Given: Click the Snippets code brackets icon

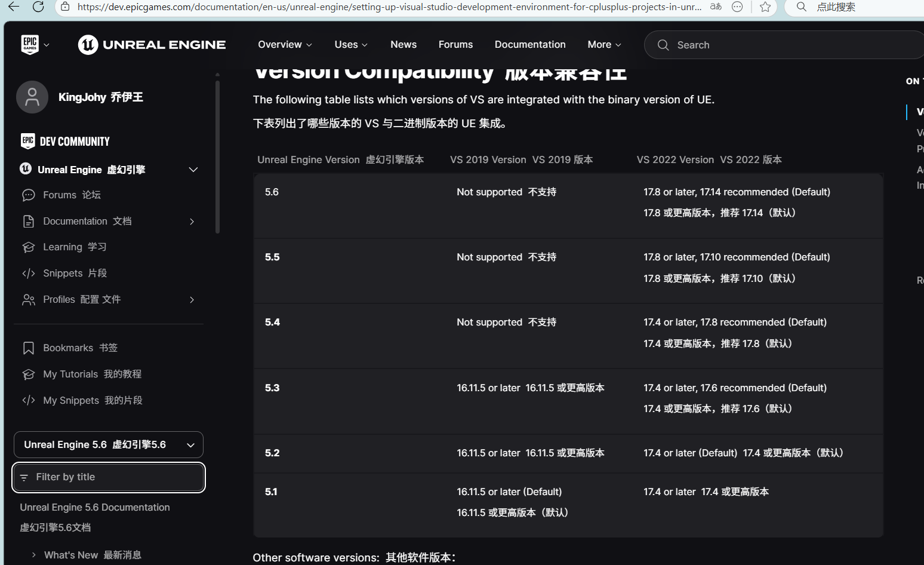Looking at the screenshot, I should [x=28, y=274].
